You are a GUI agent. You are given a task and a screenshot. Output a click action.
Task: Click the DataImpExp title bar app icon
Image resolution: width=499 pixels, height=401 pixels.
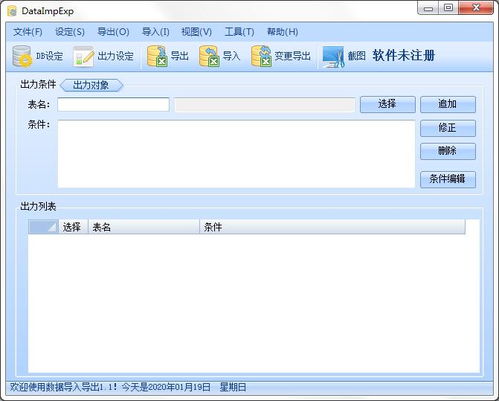[x=12, y=11]
